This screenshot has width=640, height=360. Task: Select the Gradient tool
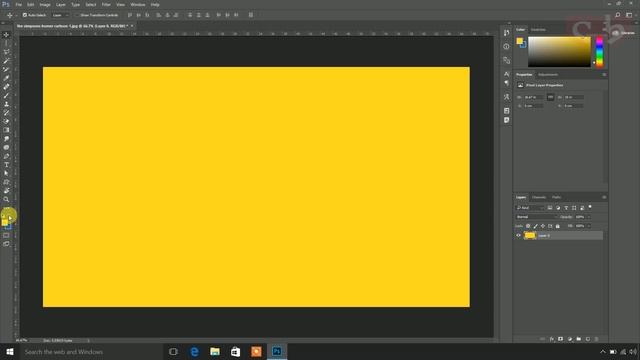tap(6, 130)
